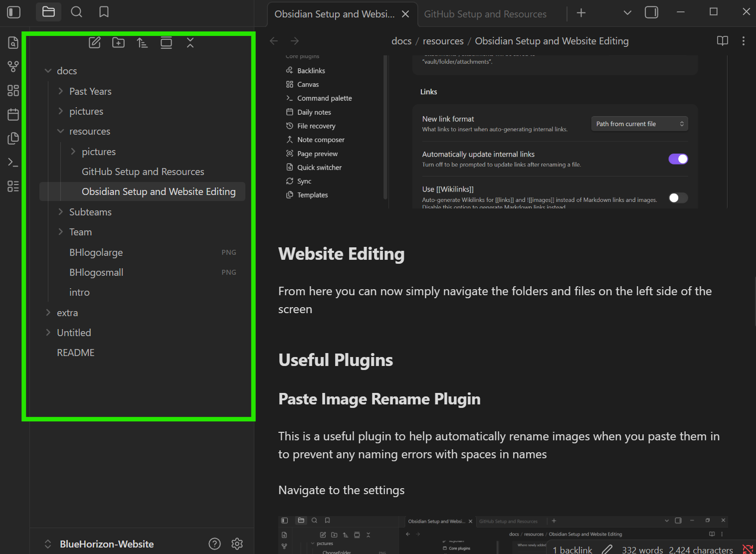Click docs in the breadcrumb path
Screen dimensions: 756x554
point(401,41)
